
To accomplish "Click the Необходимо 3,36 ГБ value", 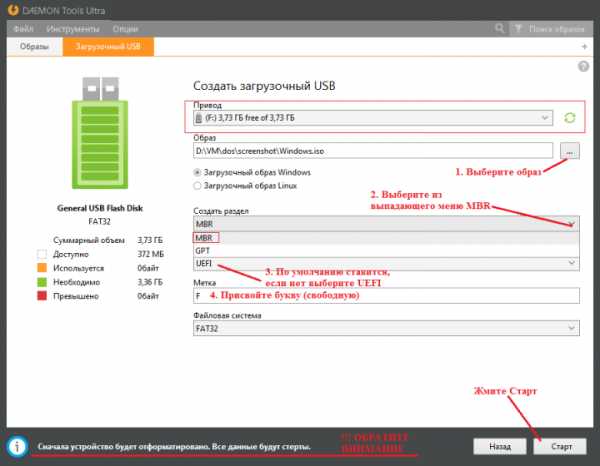I will point(150,282).
